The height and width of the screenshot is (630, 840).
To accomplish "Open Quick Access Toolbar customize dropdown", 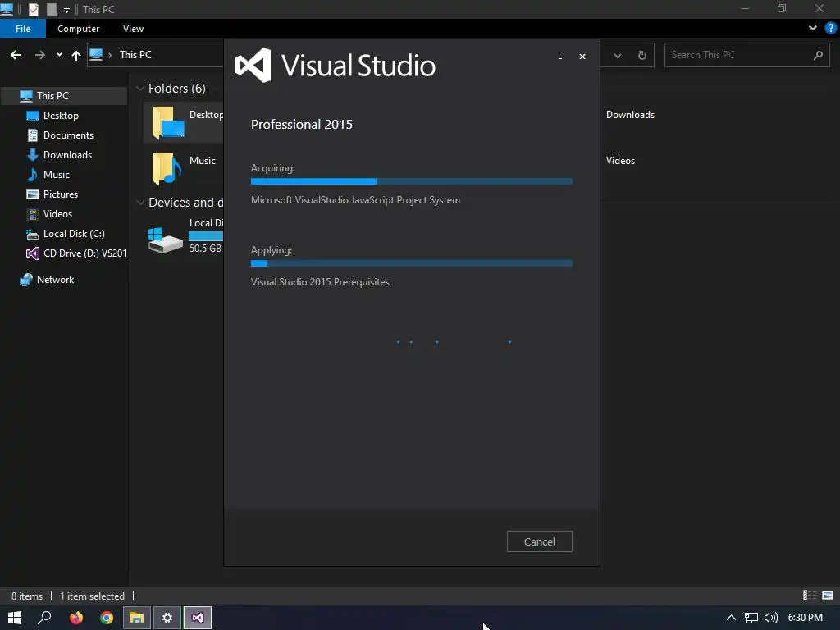I will pos(66,10).
